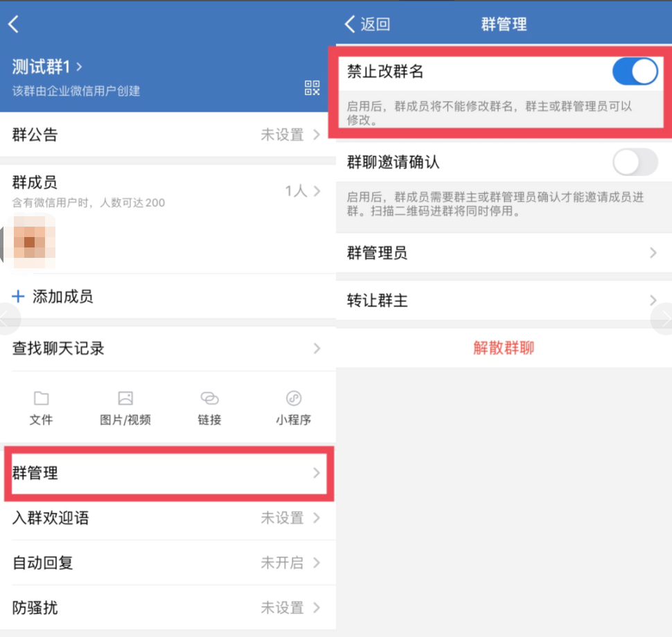
Task: Tap the 返回 text in the header
Action: (375, 24)
